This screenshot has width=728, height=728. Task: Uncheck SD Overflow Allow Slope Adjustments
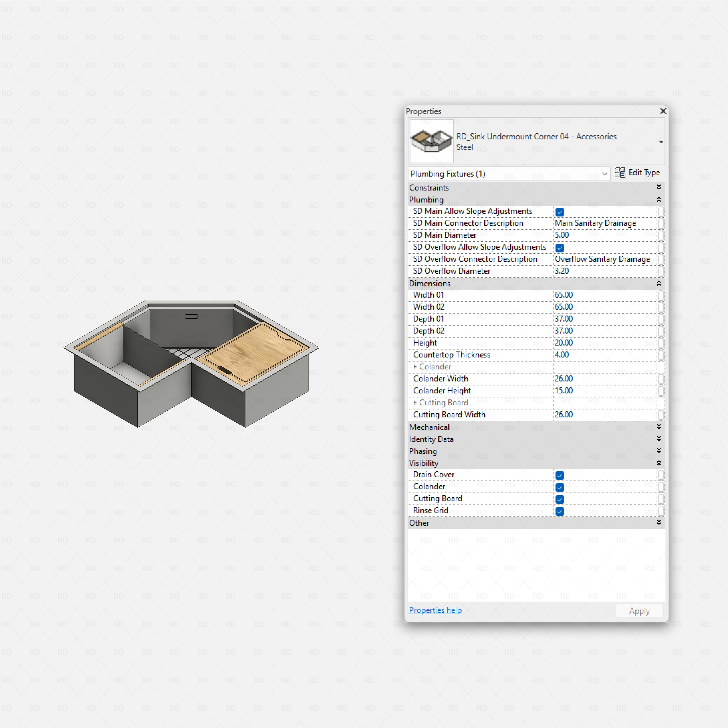click(x=560, y=248)
